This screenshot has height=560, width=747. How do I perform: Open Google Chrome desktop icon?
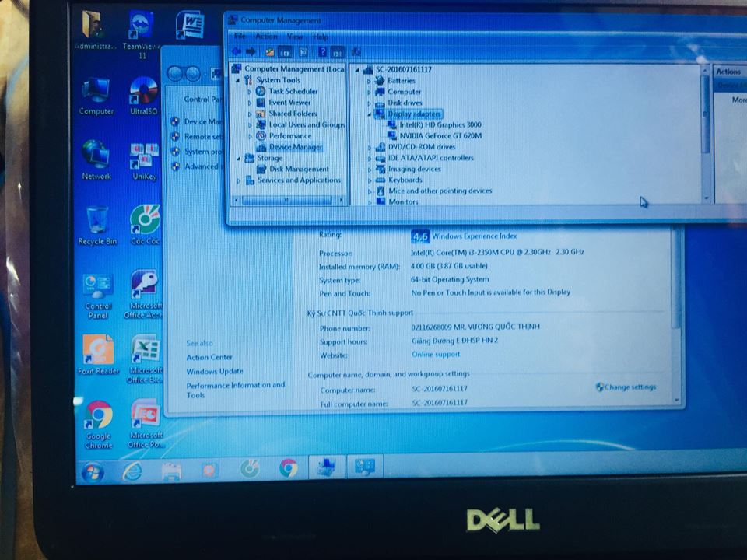(x=99, y=425)
